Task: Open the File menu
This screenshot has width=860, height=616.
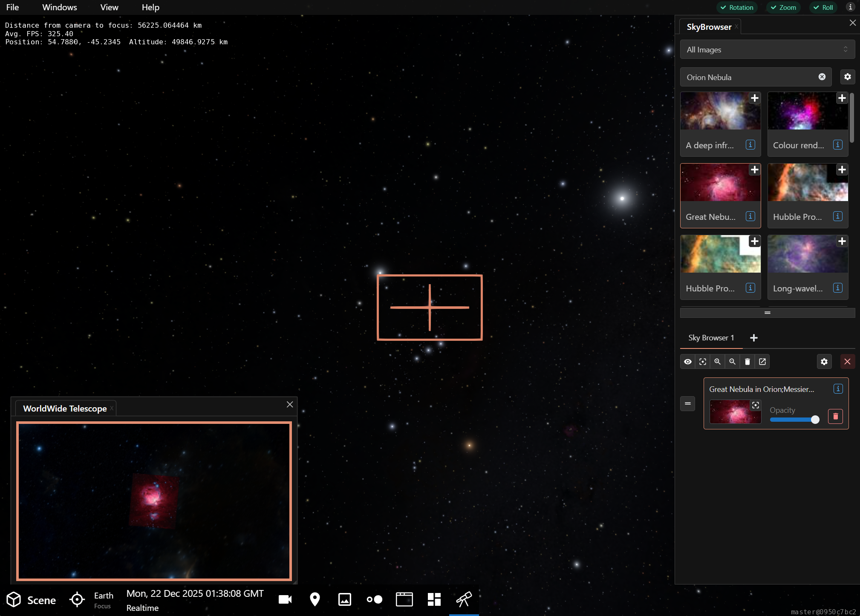Action: coord(12,7)
